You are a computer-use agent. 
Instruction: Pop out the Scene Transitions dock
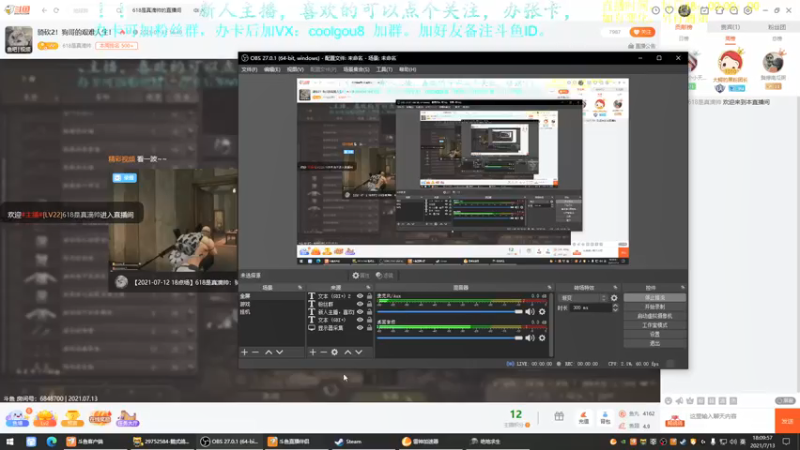(x=615, y=288)
